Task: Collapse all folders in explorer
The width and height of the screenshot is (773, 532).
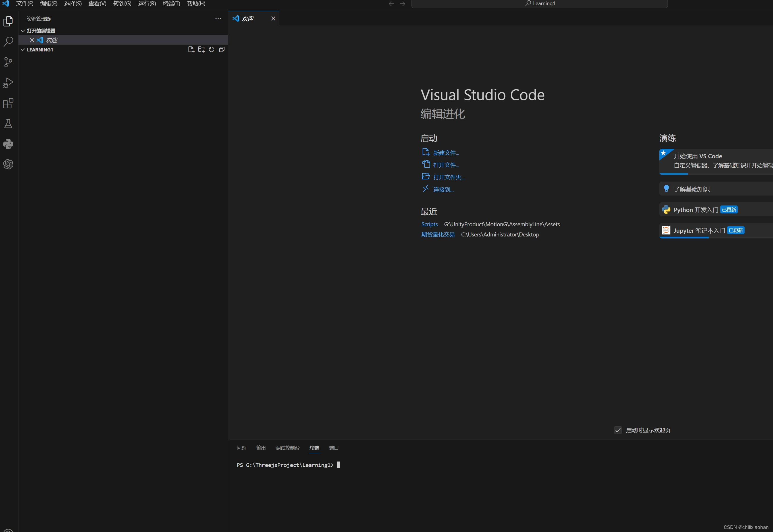Action: click(x=222, y=50)
